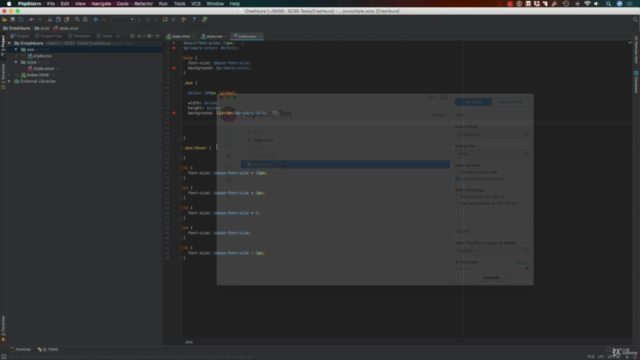Viewport: 640px width, 360px height.
Task: Click the Help question mark toolbar icon
Action: point(194,19)
